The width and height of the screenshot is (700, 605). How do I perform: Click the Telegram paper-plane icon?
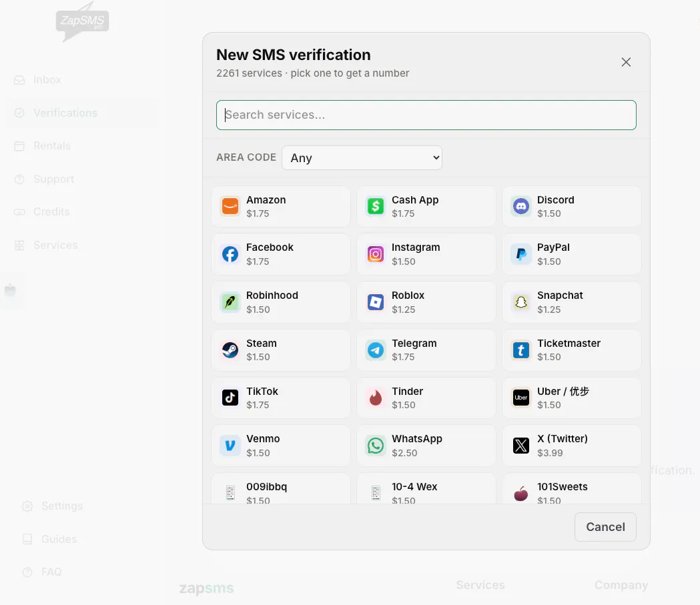pos(376,350)
